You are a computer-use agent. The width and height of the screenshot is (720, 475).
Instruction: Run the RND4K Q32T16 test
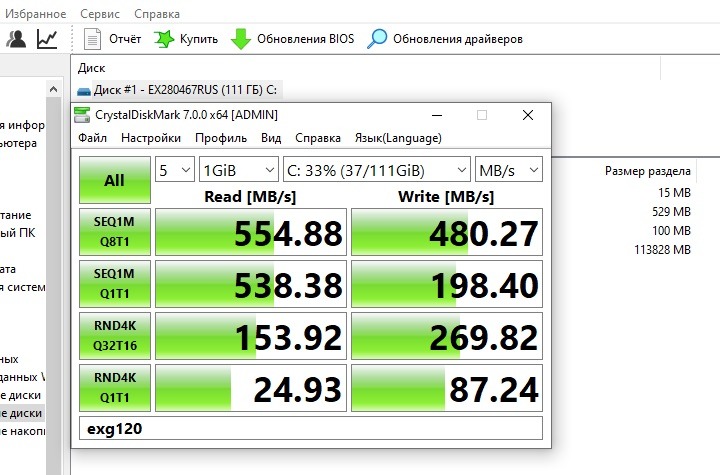[114, 337]
